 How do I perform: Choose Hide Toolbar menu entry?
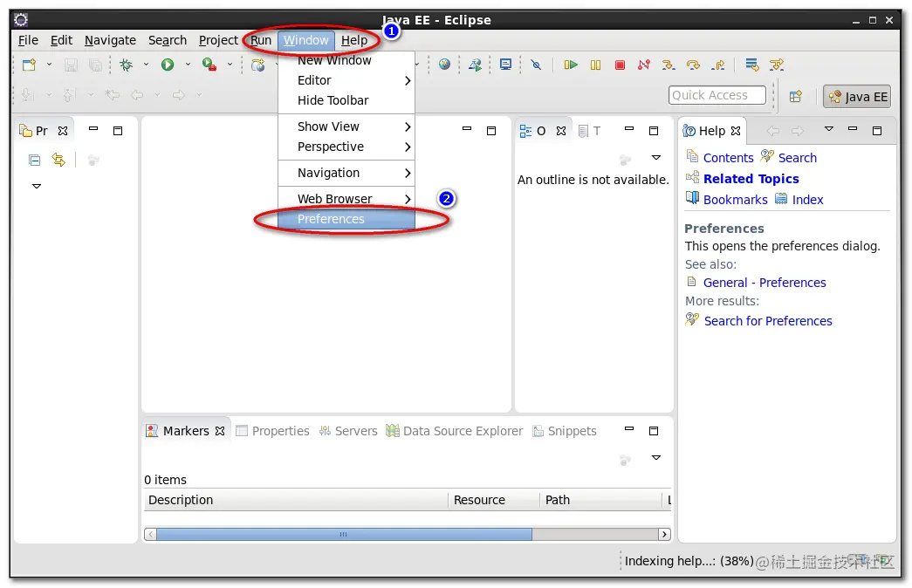[346, 100]
